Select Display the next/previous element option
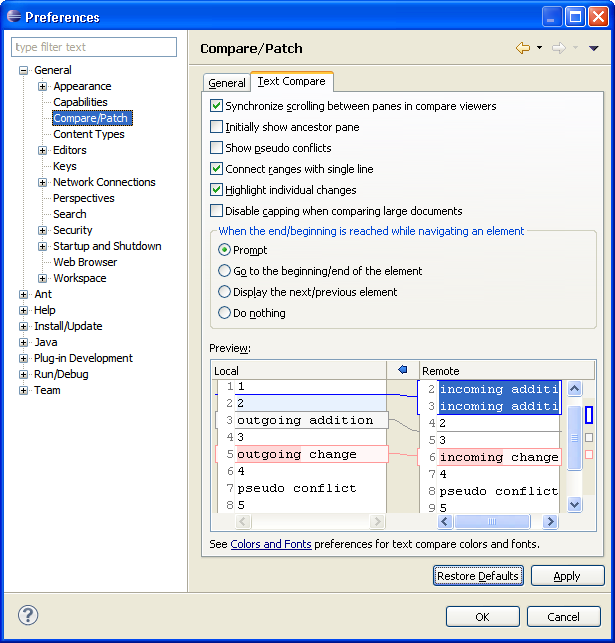The image size is (615, 643). (x=224, y=292)
